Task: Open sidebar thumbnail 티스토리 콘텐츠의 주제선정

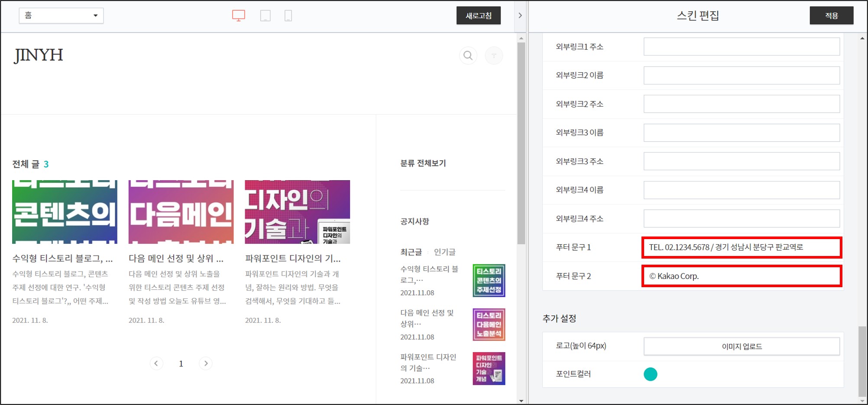Action: click(489, 281)
